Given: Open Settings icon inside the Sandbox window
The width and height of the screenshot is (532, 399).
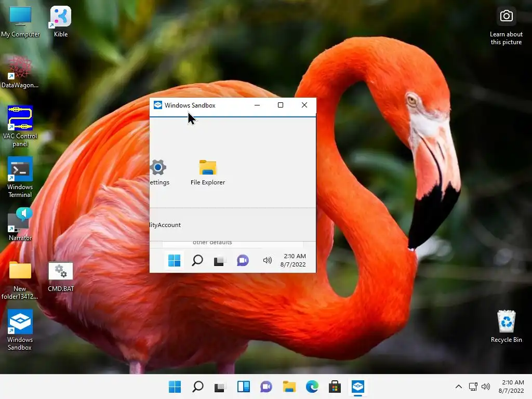Looking at the screenshot, I should (159, 172).
